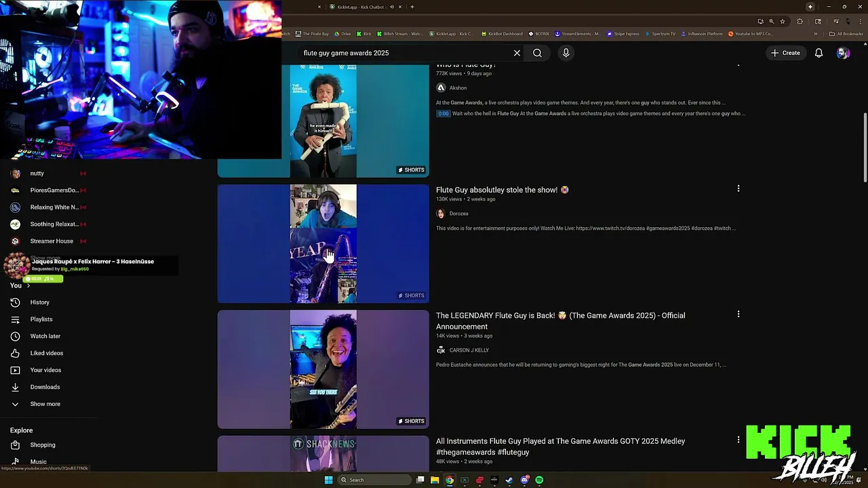This screenshot has width=868, height=488.
Task: Open Steam from the taskbar
Action: tap(509, 480)
